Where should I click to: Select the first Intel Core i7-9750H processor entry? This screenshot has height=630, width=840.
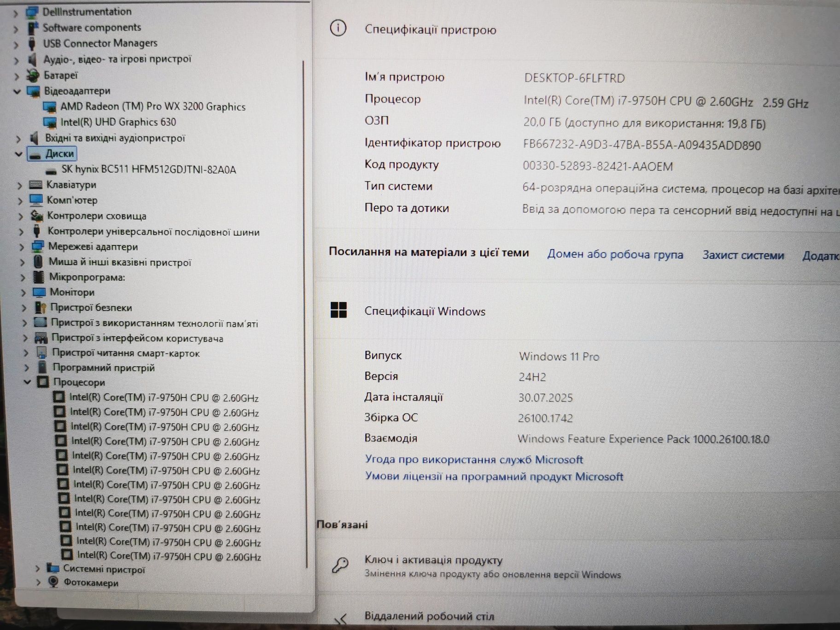click(163, 398)
